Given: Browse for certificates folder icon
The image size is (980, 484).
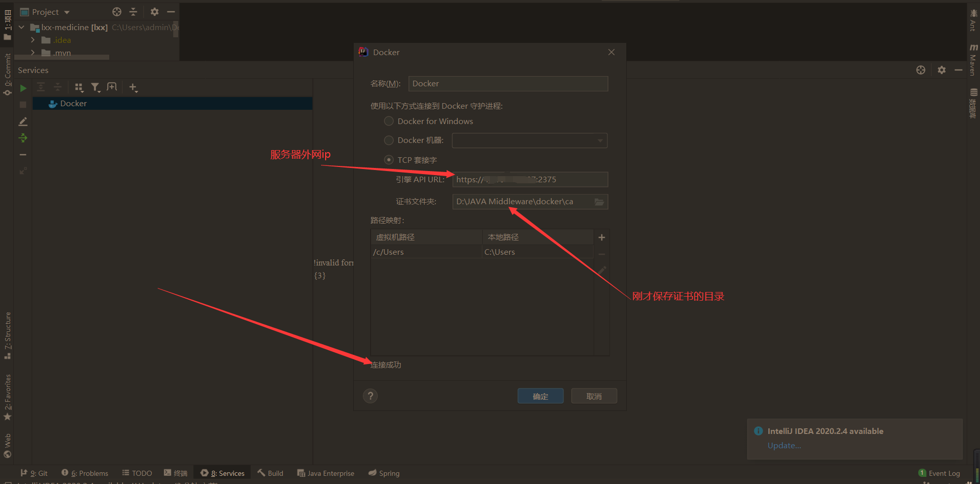Looking at the screenshot, I should [x=599, y=202].
